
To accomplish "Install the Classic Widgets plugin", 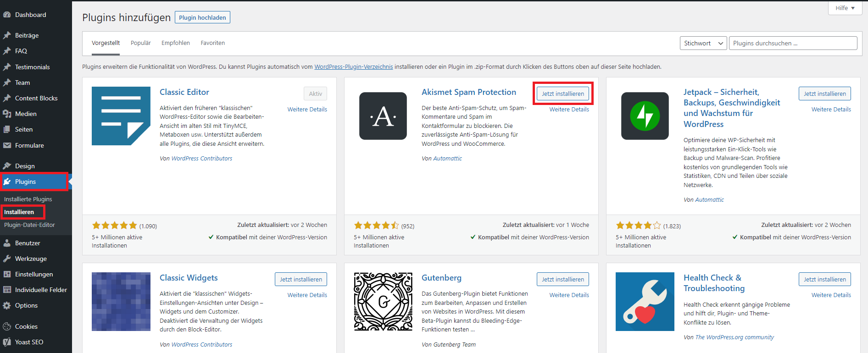I will 301,279.
